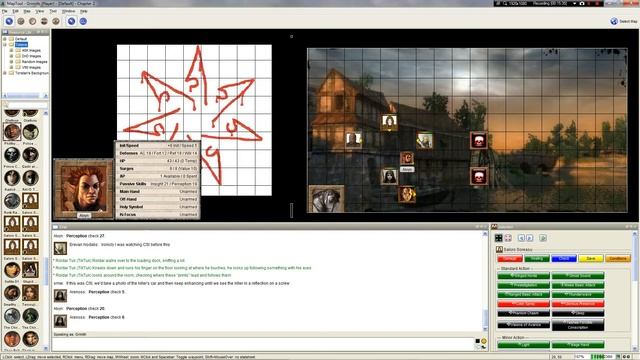Select the hooded figure token on map
Screen dimensions: 640x360
click(x=389, y=176)
